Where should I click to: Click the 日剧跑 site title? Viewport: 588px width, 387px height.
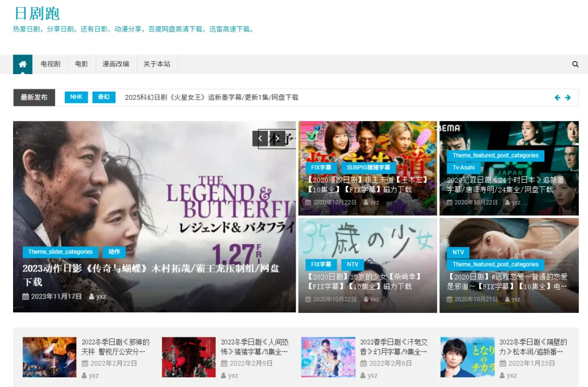click(x=37, y=14)
